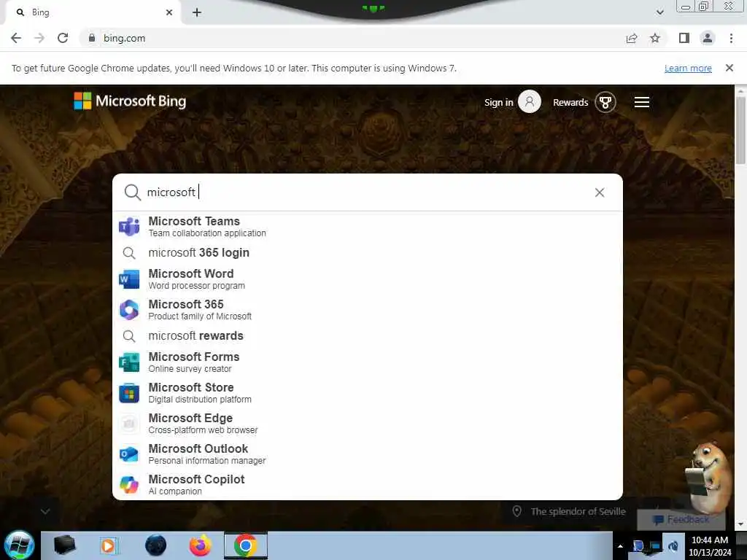Click the Microsoft Edge suggestion icon
Viewport: 747px width, 560px height.
tap(129, 424)
